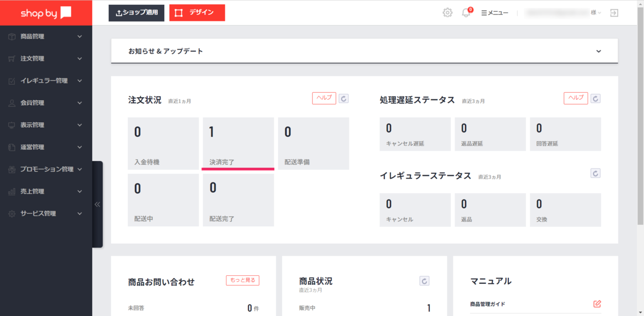This screenshot has height=316, width=644.
Task: Click the logout icon in header
Action: [614, 13]
